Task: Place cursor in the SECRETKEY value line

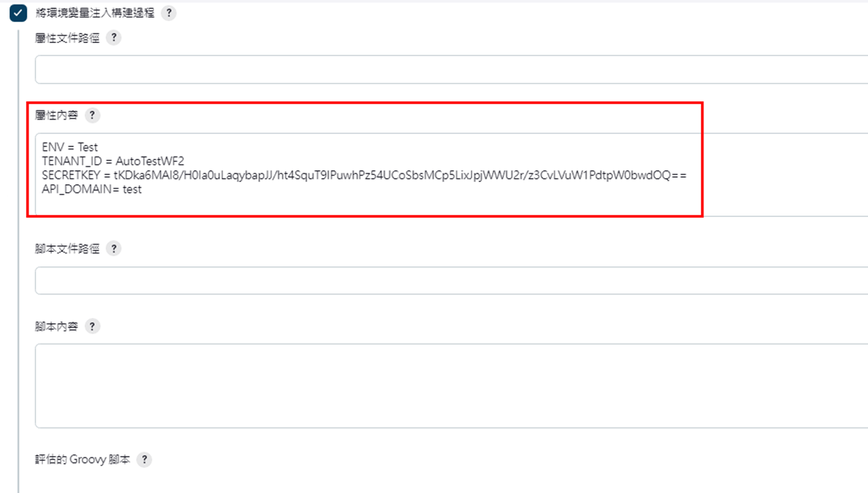Action: [364, 175]
